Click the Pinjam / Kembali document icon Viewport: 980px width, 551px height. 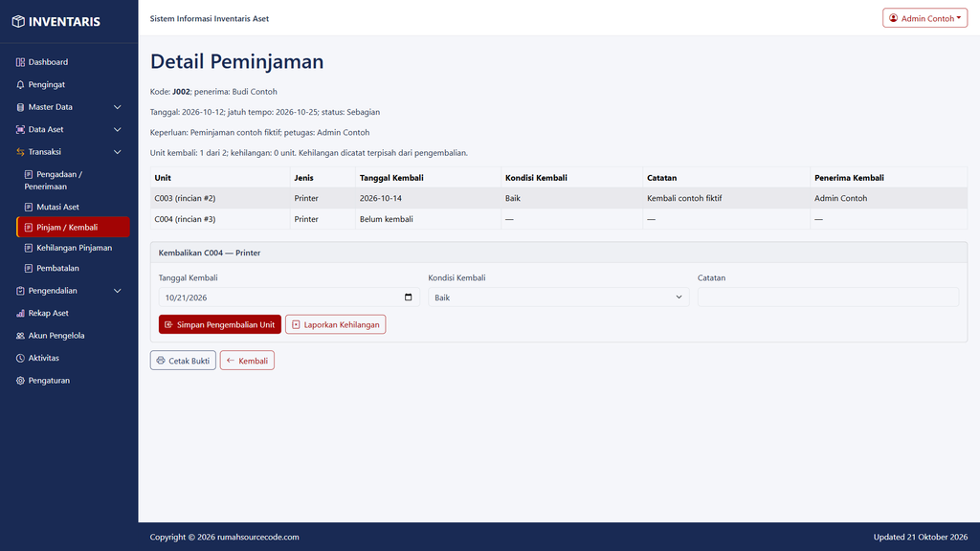tap(28, 228)
